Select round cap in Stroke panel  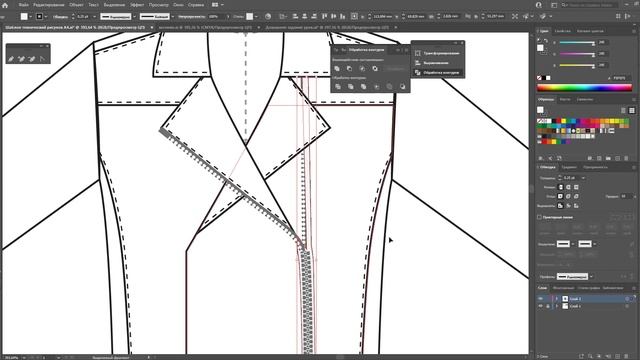pyautogui.click(x=569, y=187)
